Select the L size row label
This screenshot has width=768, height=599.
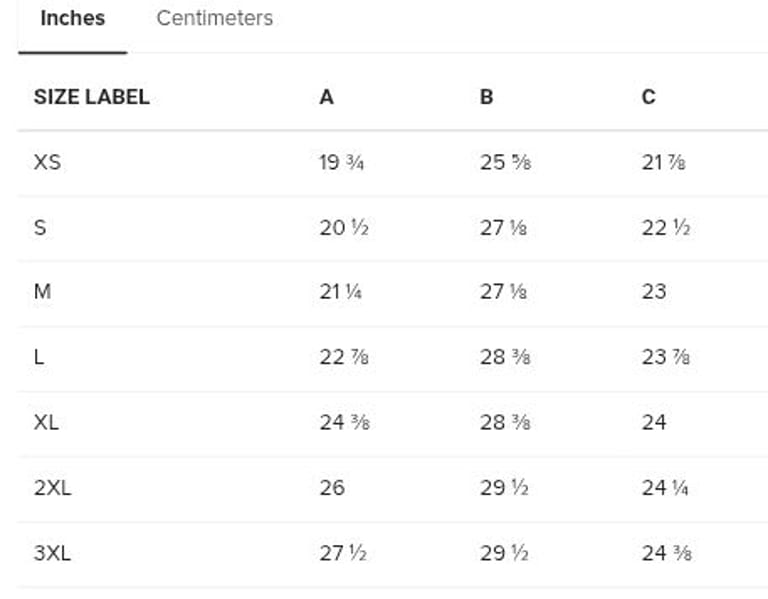click(39, 357)
